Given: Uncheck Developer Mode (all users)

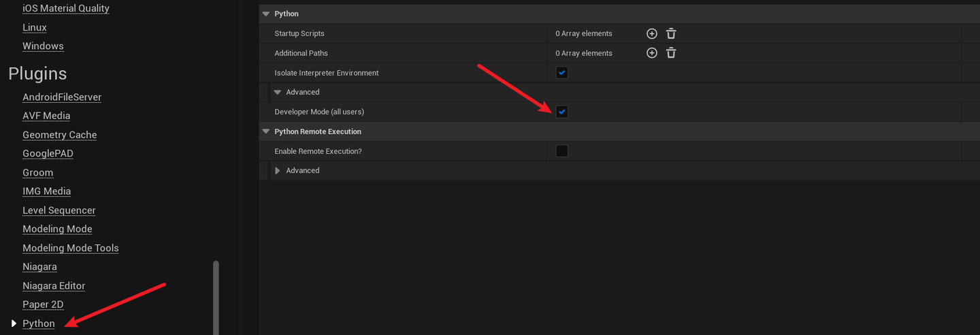Looking at the screenshot, I should click(x=561, y=112).
